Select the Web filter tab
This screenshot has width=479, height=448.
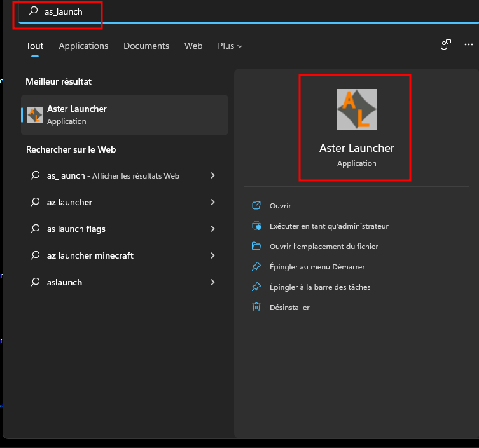pyautogui.click(x=193, y=46)
